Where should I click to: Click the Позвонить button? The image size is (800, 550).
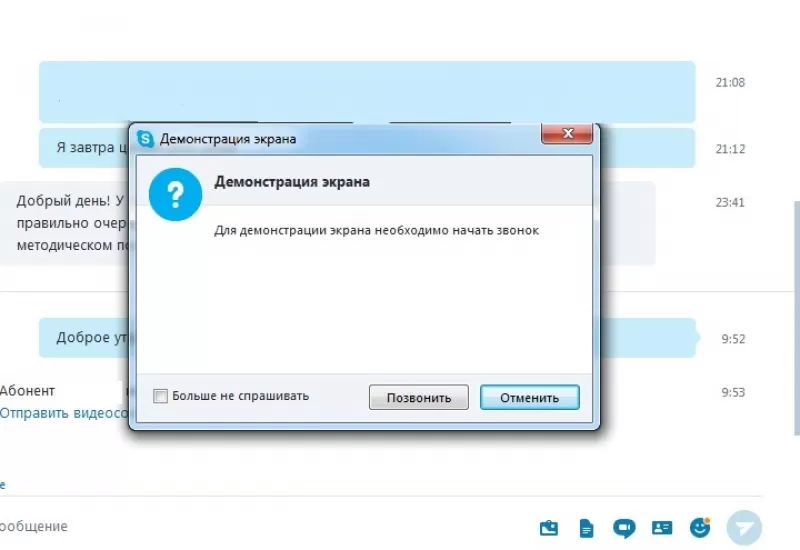(x=418, y=397)
